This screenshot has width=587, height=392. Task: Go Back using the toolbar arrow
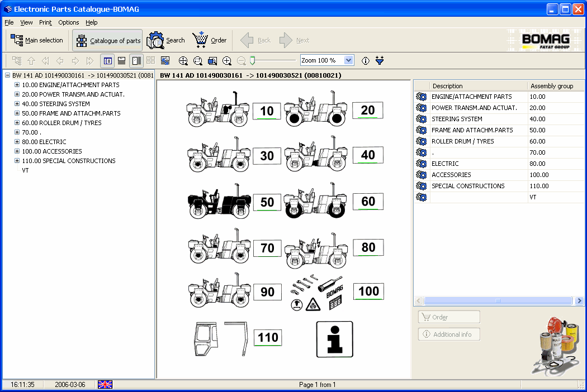click(x=255, y=40)
